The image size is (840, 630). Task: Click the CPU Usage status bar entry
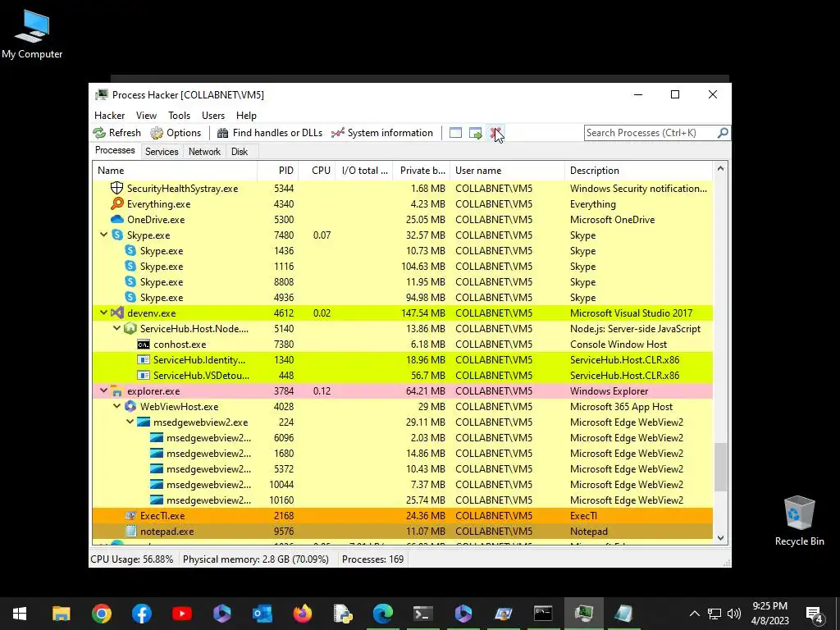132,559
